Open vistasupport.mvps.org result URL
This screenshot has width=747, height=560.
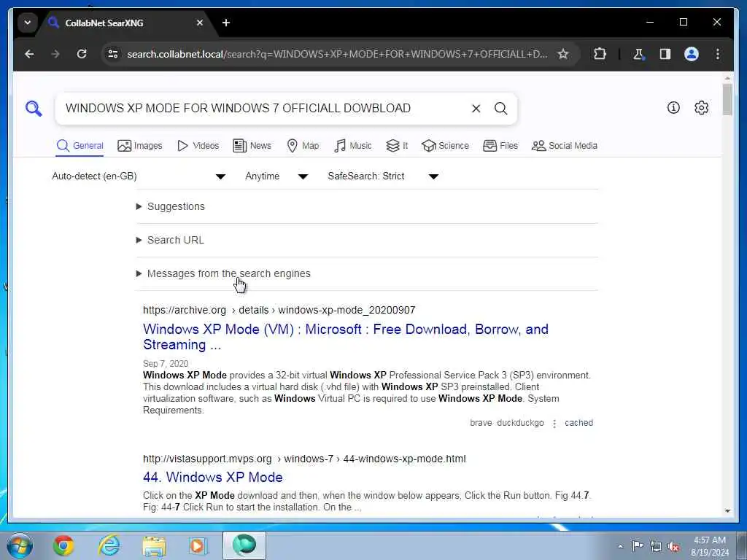pos(304,459)
